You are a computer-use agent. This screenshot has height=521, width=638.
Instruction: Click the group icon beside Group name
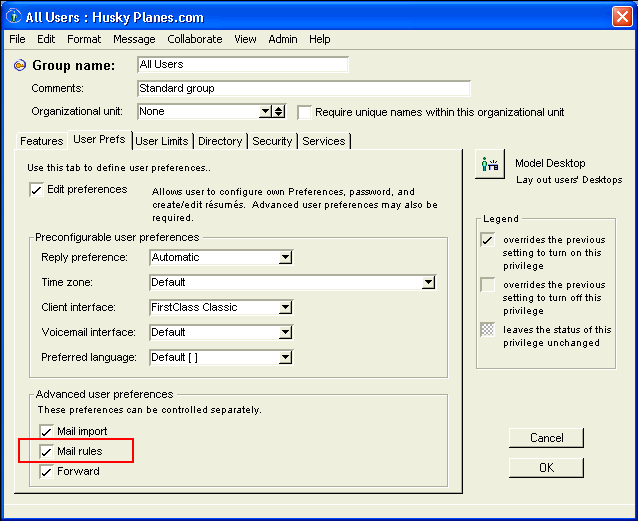[19, 65]
